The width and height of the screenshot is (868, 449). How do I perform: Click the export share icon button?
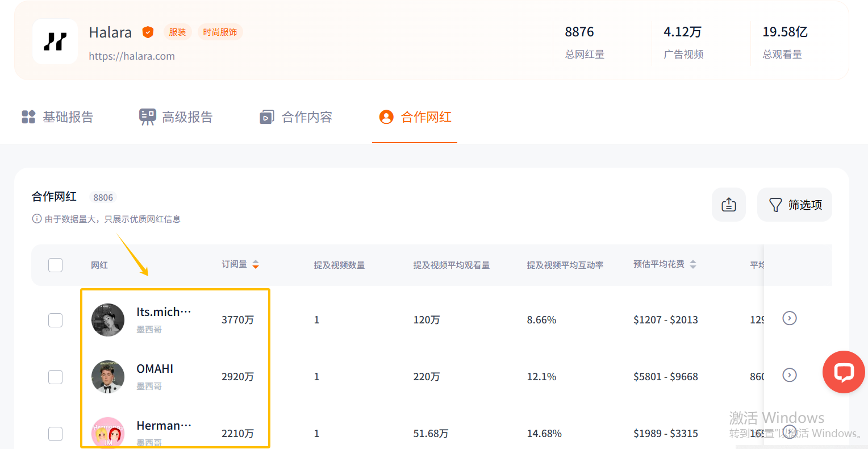point(728,205)
